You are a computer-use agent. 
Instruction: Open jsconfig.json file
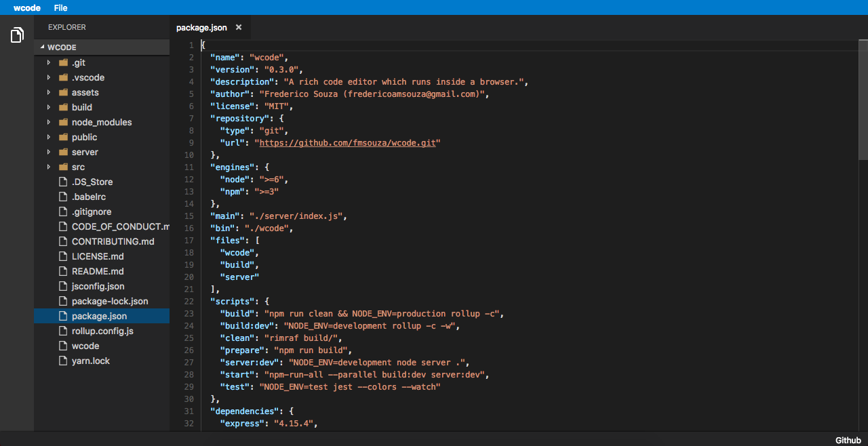(102, 286)
